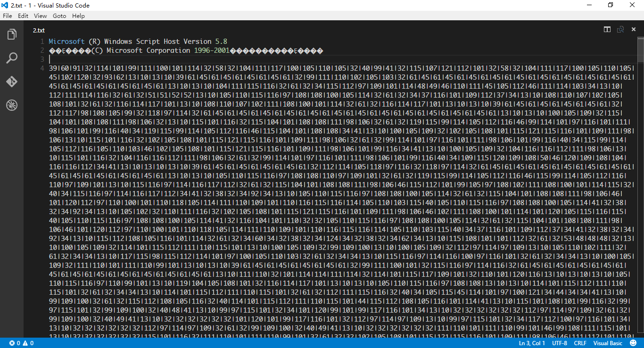Click line number 2 in the gutter

[x=42, y=50]
